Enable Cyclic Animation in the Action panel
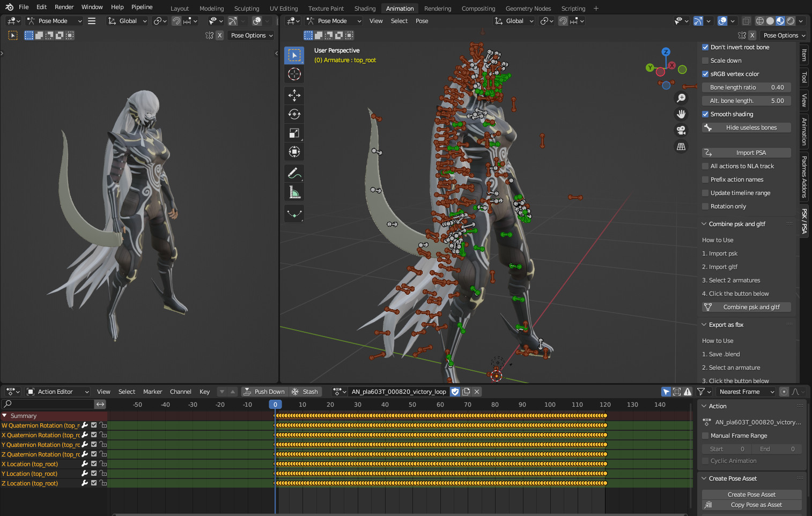Image resolution: width=812 pixels, height=516 pixels. pyautogui.click(x=705, y=460)
